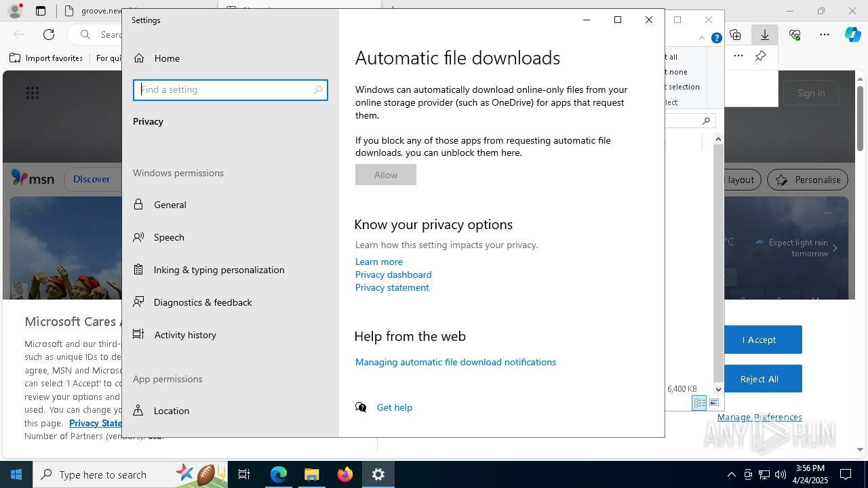This screenshot has width=868, height=488.
Task: Open Task View on taskbar
Action: (x=244, y=474)
